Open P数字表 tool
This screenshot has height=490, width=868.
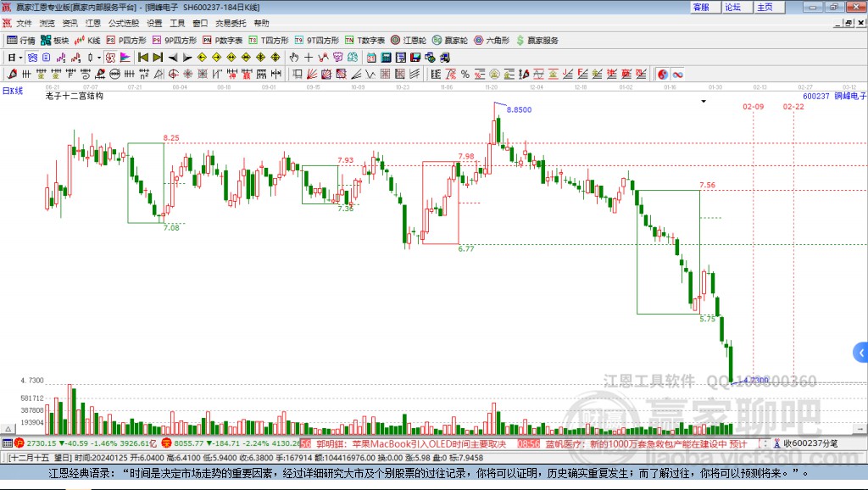223,41
